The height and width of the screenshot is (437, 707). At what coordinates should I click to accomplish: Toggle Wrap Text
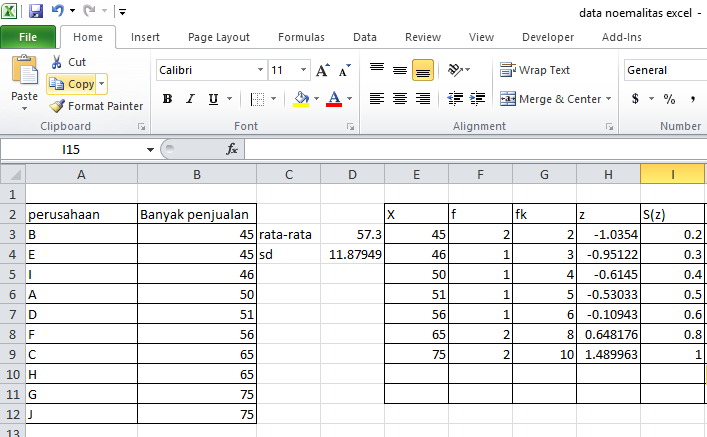pos(535,70)
